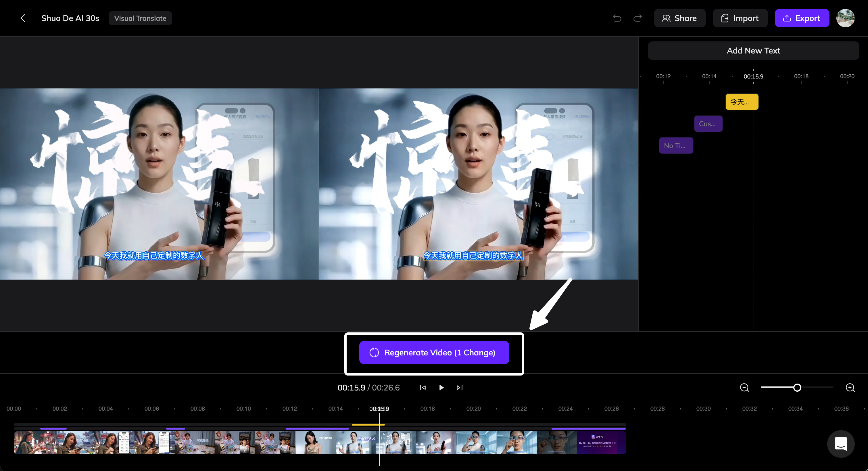The width and height of the screenshot is (868, 471).
Task: Click Regenerate Video (1 Change)
Action: click(434, 352)
